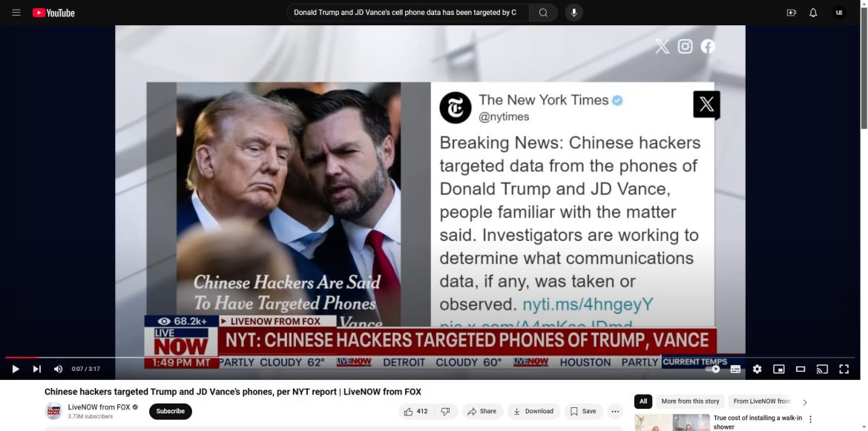Select the 'All' filter chip

[642, 401]
